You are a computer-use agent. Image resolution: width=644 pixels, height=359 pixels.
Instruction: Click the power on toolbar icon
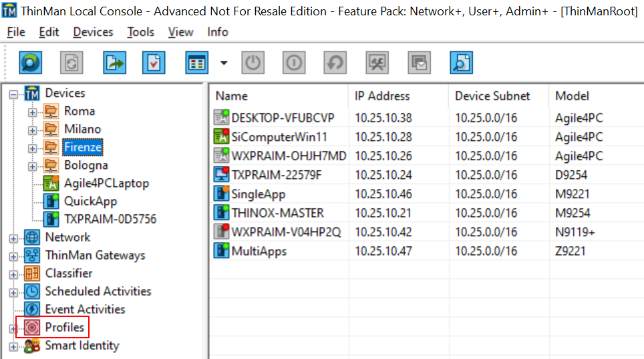point(294,63)
